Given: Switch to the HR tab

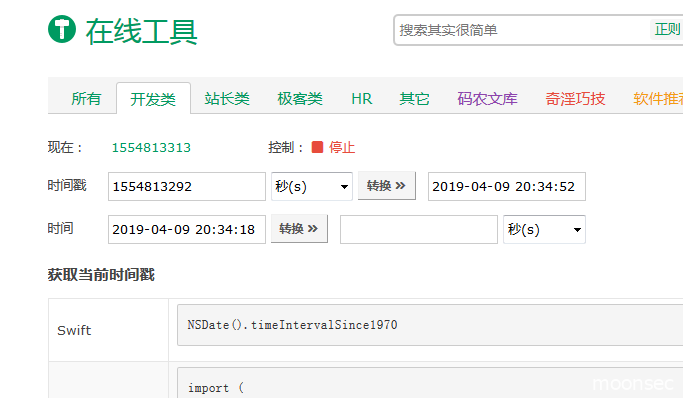Looking at the screenshot, I should pyautogui.click(x=362, y=99).
